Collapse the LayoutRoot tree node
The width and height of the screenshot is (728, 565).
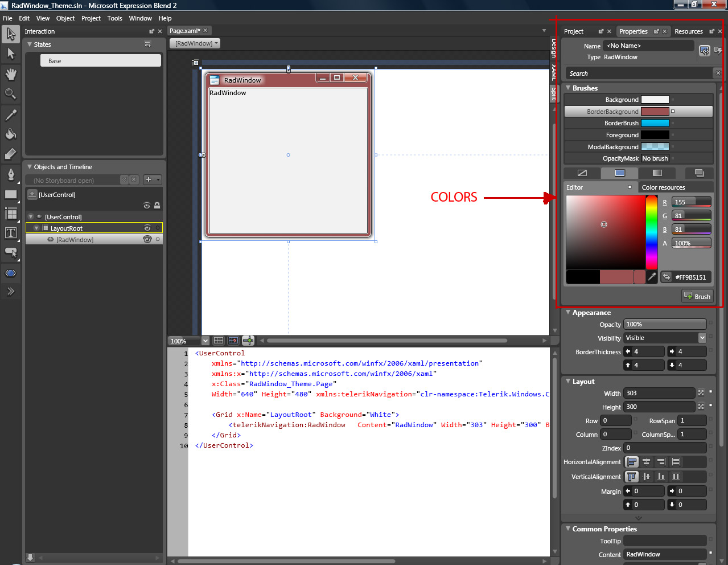pos(36,228)
